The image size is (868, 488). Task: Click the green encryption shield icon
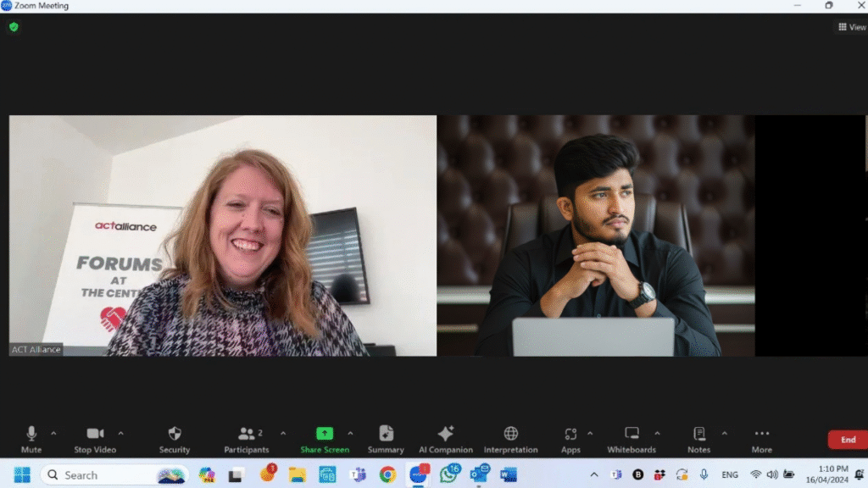[14, 27]
